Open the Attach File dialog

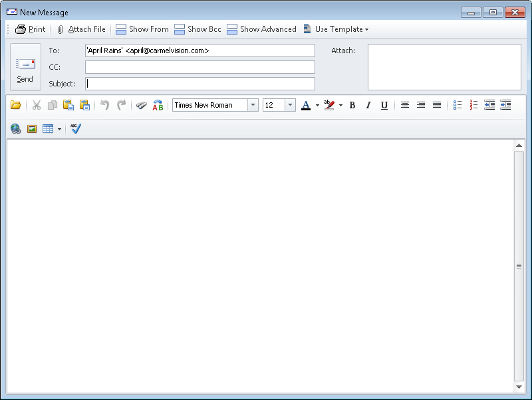[80, 29]
